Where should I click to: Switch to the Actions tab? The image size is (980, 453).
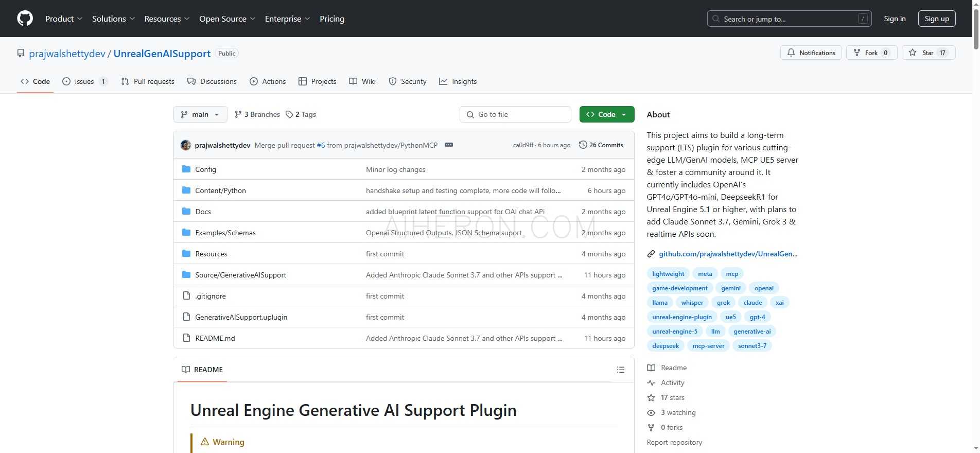click(268, 81)
